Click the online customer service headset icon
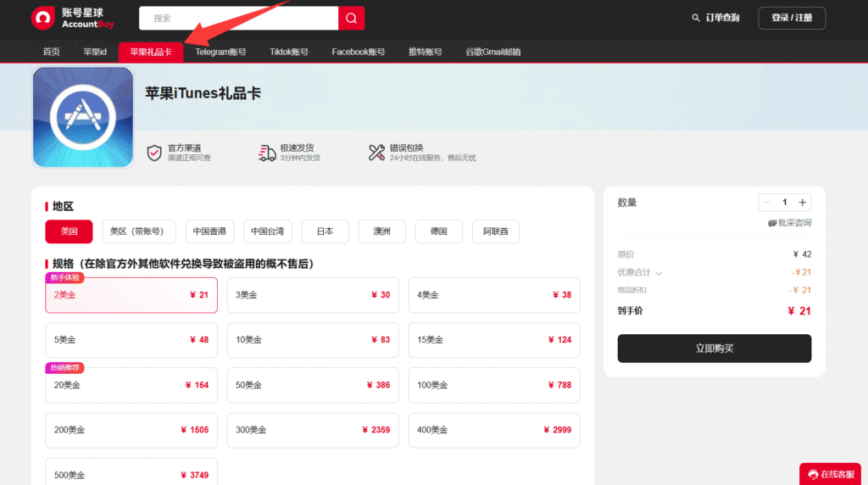Viewport: 868px width, 485px height. click(x=813, y=475)
